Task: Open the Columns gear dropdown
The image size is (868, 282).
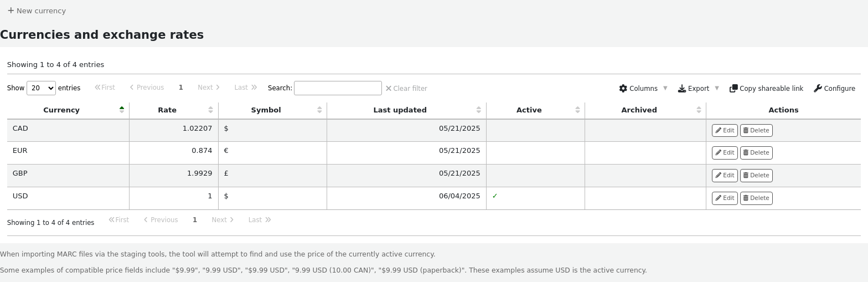Action: [x=643, y=88]
